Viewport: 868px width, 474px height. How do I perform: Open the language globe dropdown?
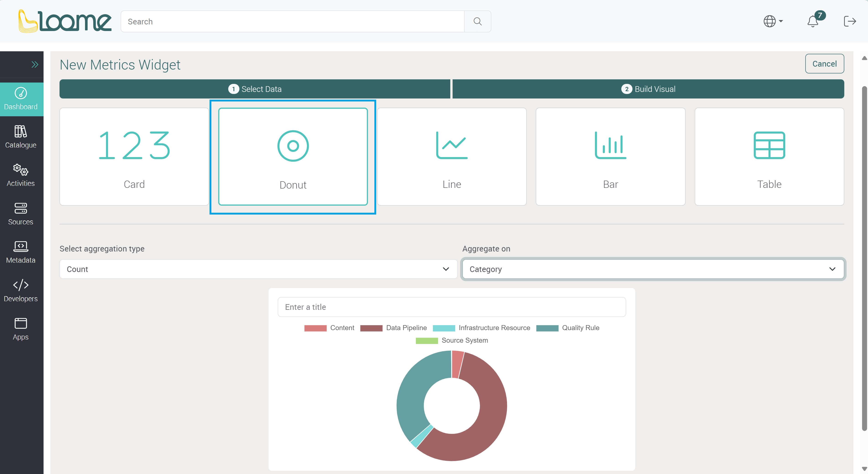pyautogui.click(x=773, y=22)
